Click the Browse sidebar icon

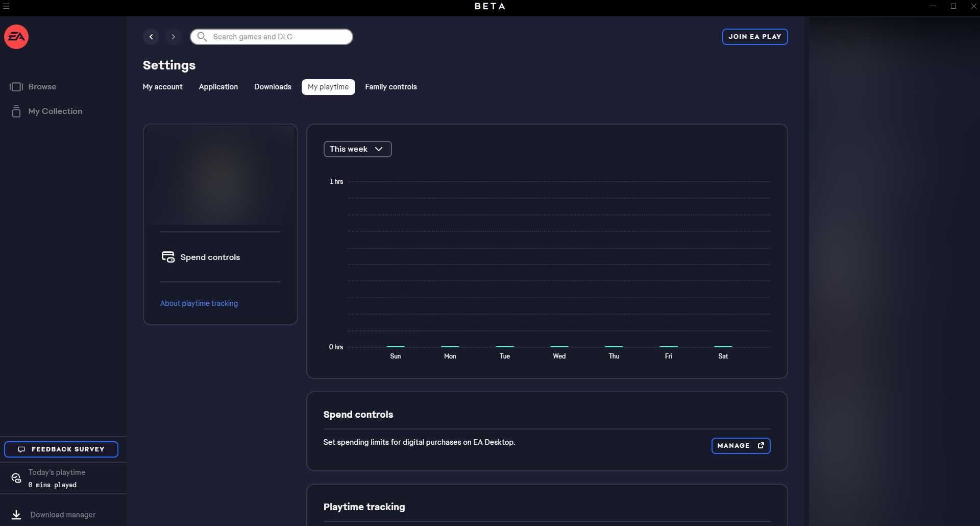[16, 87]
